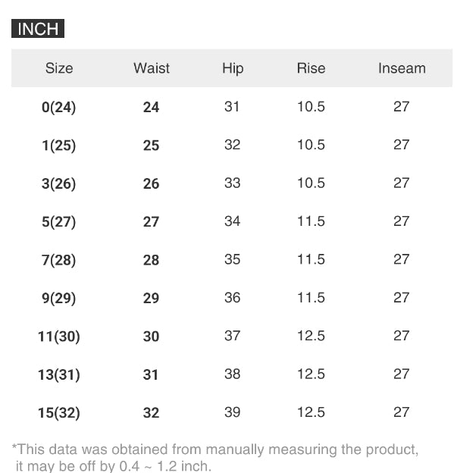Click the manual measurement disclaimer note
Viewport: 476px width, 473px height.
point(215,457)
